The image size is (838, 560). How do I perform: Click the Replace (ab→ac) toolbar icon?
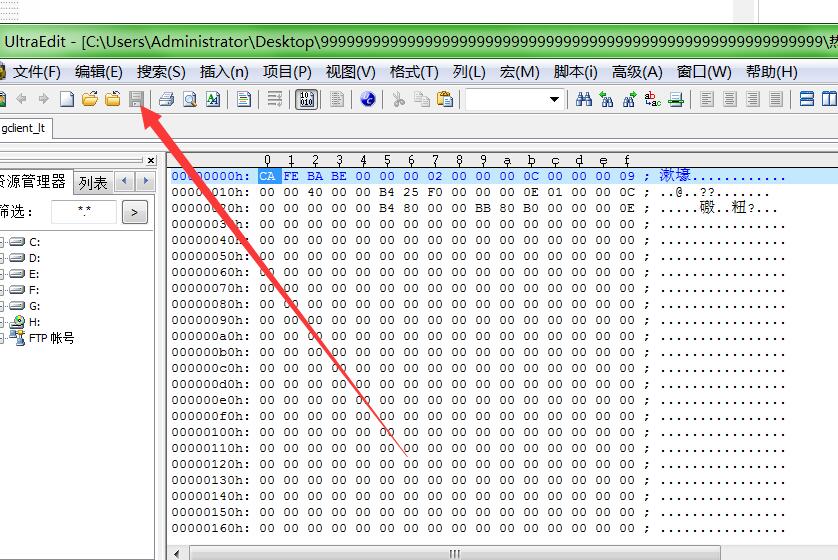[x=653, y=99]
